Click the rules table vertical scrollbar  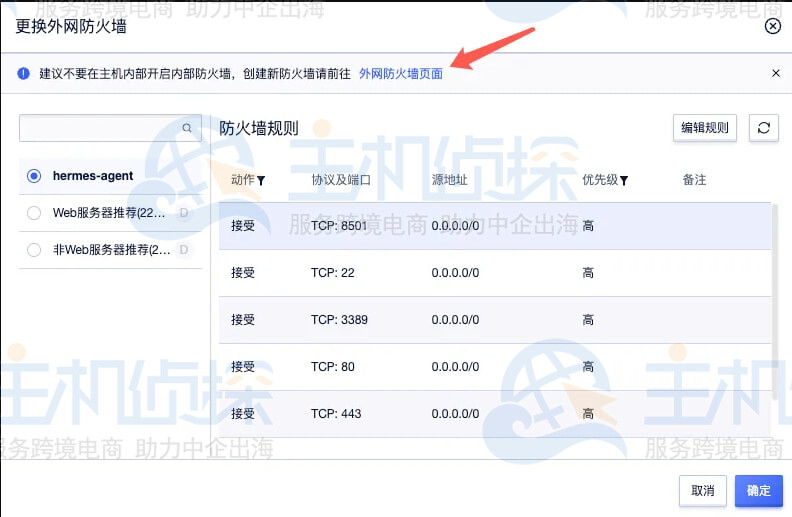[x=775, y=301]
